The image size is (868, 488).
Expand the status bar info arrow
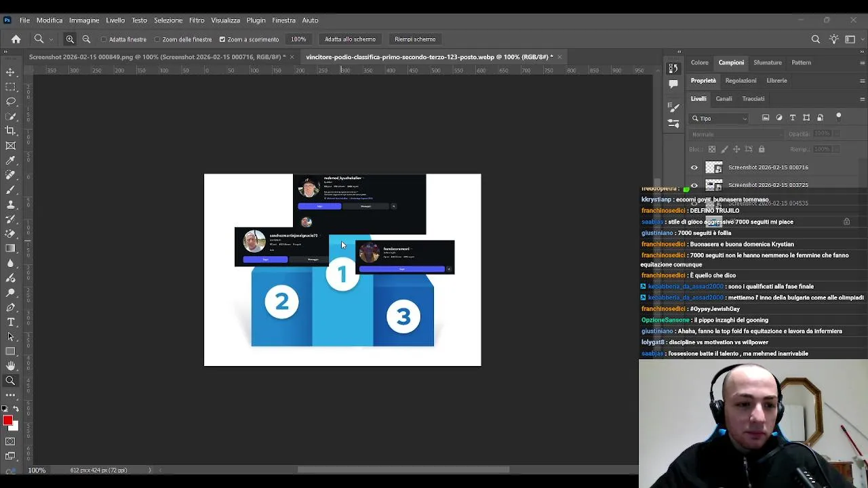pyautogui.click(x=150, y=470)
